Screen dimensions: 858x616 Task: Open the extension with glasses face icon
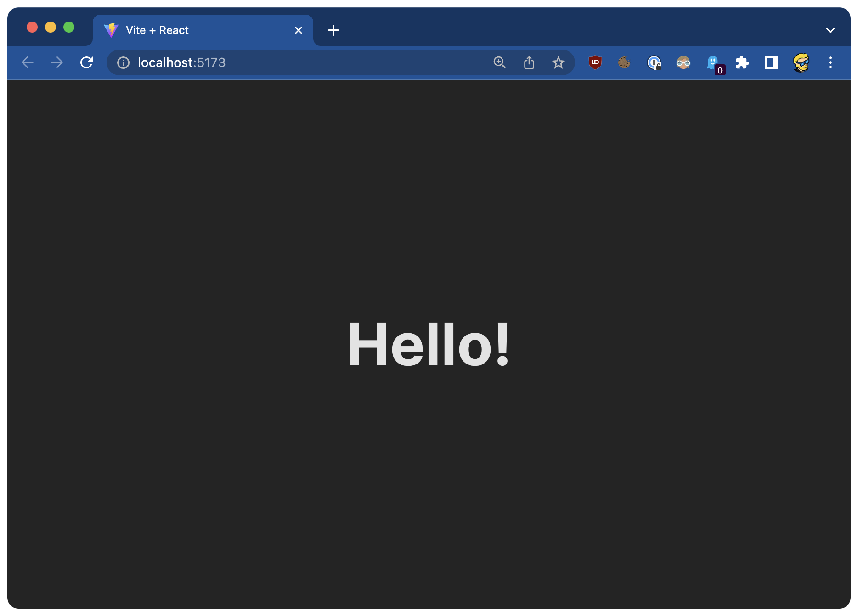[x=683, y=62]
